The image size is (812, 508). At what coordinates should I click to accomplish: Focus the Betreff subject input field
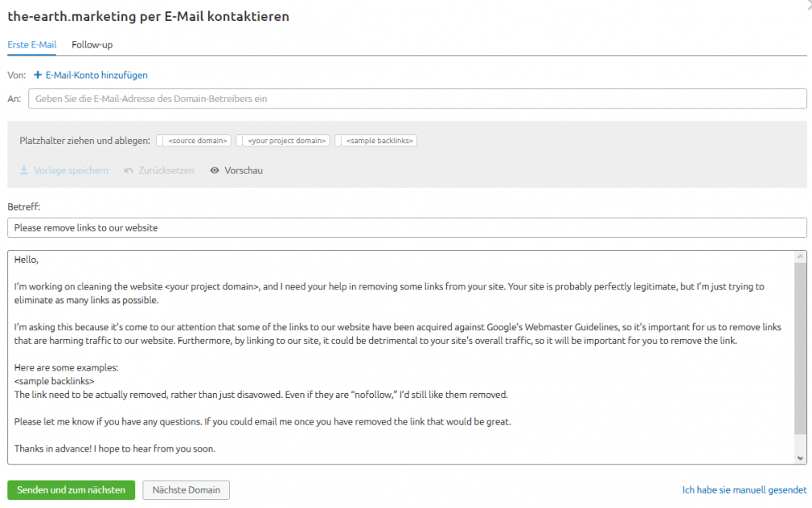tap(407, 227)
